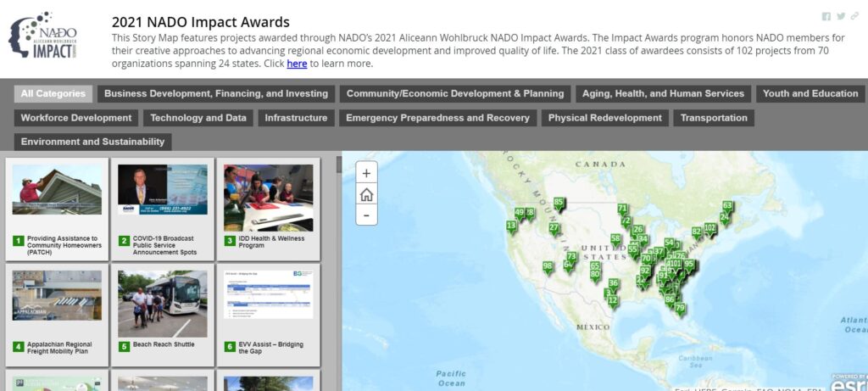Screen dimensions: 868x391
Task: Filter by Youth and Education
Action: [810, 93]
